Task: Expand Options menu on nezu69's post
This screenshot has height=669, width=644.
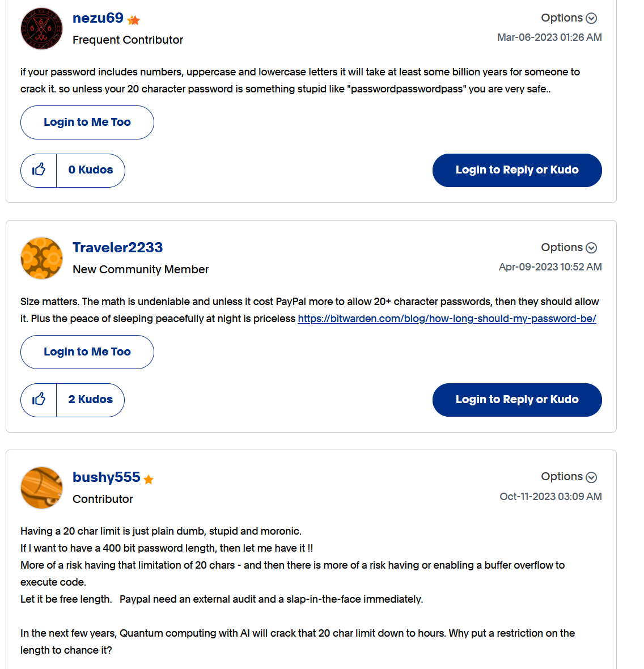Action: pos(569,18)
